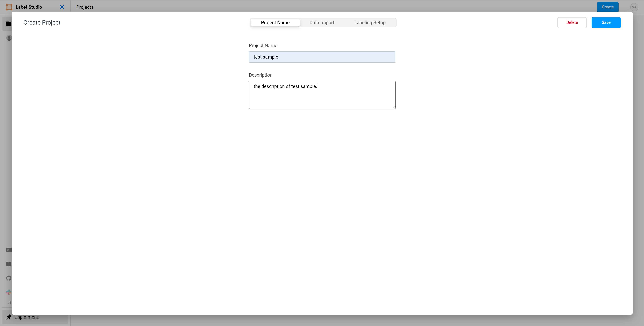Screen dimensions: 644x326
Task: Click the Projects breadcrumb link
Action: click(x=85, y=7)
